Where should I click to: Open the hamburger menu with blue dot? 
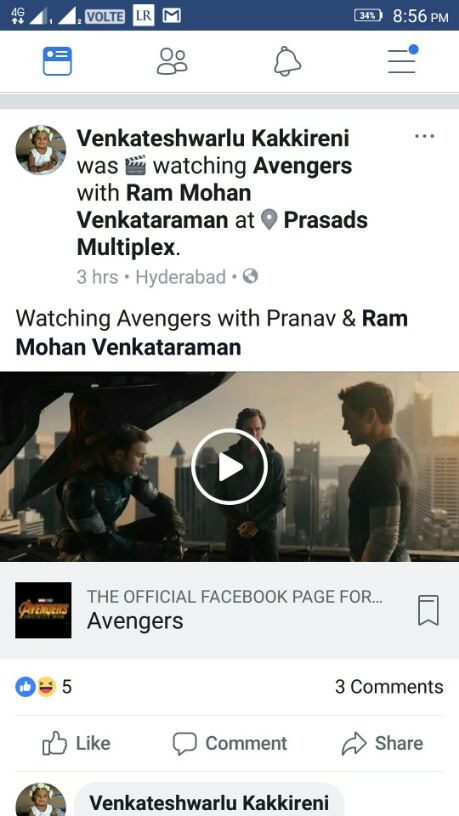403,59
